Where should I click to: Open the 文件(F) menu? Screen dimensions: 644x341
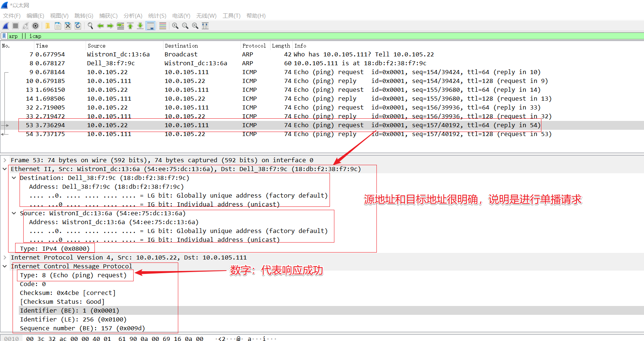point(12,16)
